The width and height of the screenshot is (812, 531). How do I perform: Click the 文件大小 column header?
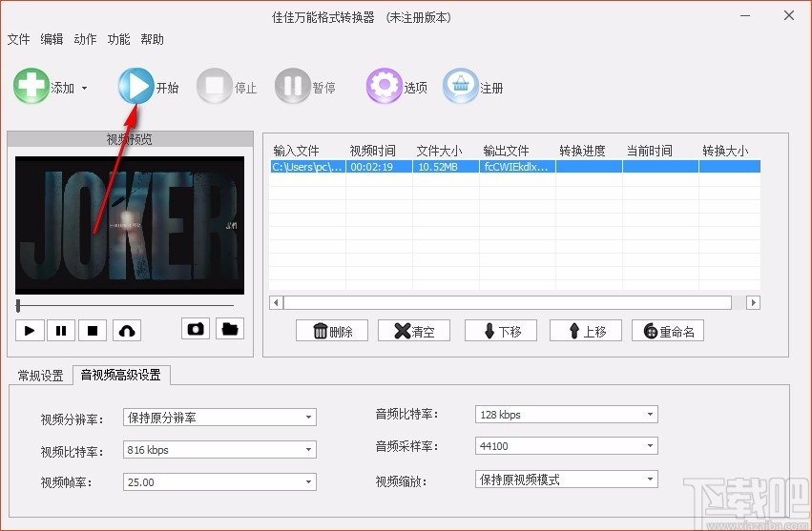(440, 152)
